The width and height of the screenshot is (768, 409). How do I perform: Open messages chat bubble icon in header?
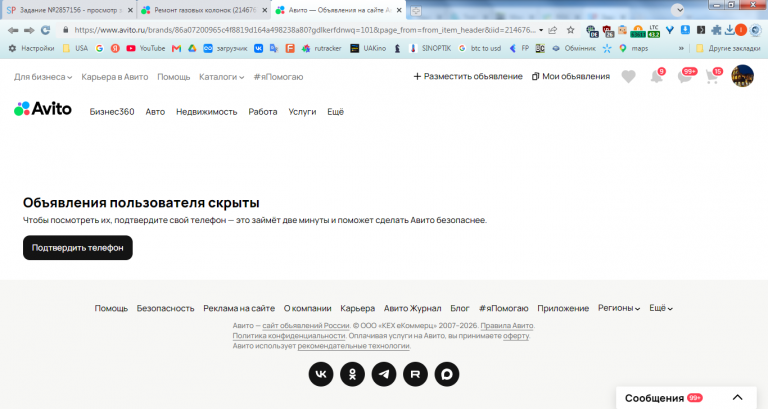point(684,76)
